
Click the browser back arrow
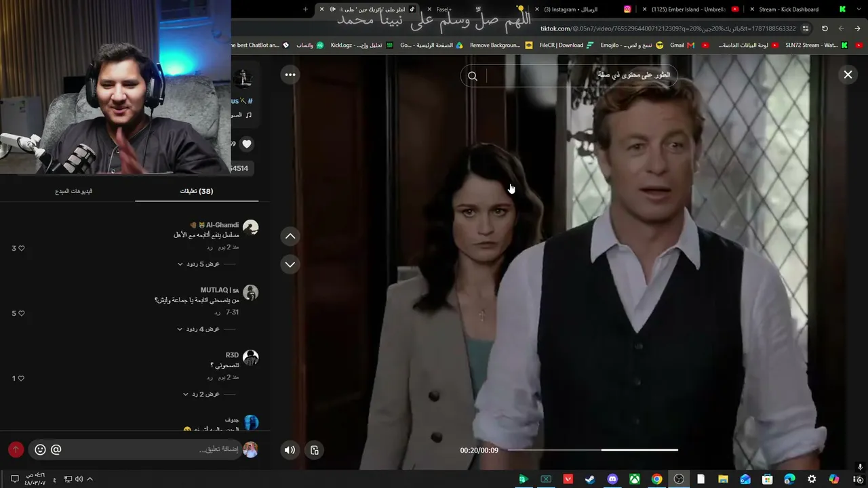click(858, 28)
